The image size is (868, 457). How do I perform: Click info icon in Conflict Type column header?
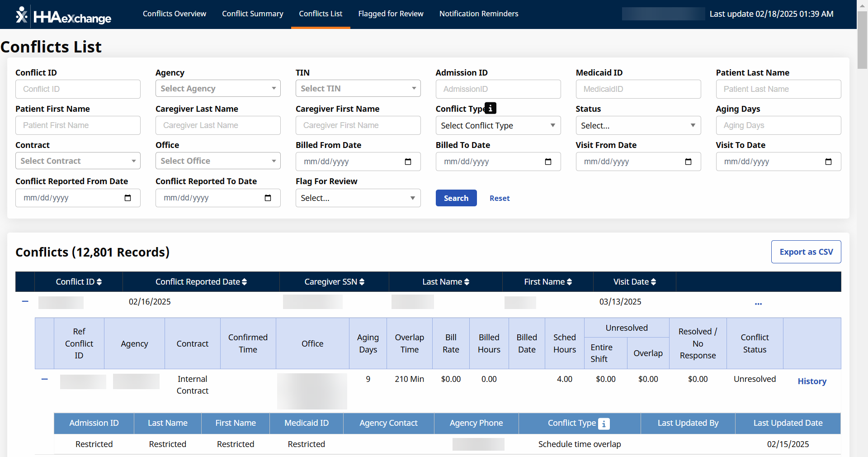click(604, 424)
